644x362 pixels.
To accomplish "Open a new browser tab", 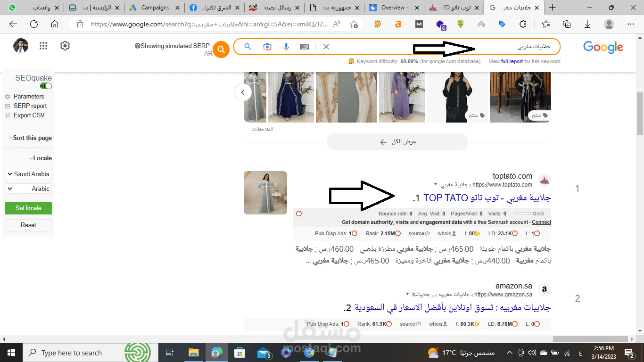I will 553,8.
